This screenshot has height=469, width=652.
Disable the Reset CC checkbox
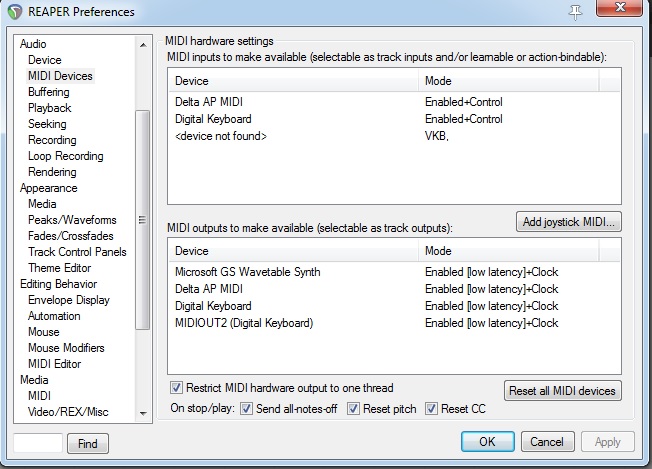coord(432,408)
